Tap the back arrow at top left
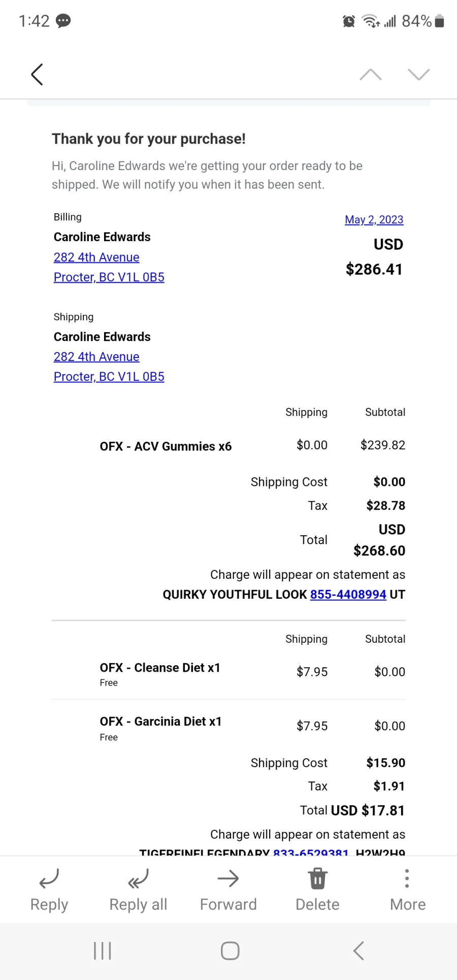The height and width of the screenshot is (980, 457). (37, 75)
